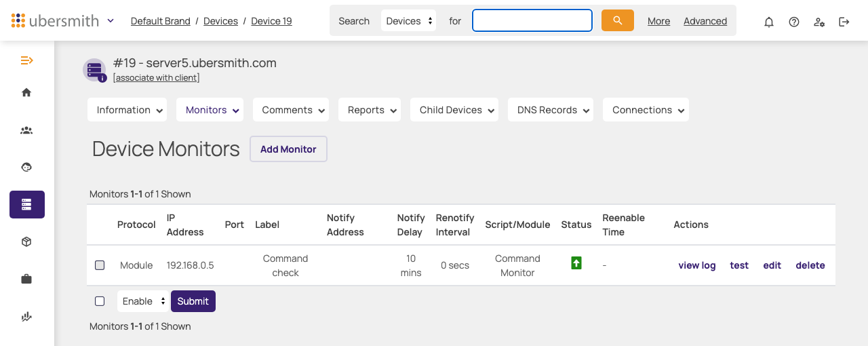Click the green up-arrow status icon
This screenshot has width=868, height=346.
576,263
